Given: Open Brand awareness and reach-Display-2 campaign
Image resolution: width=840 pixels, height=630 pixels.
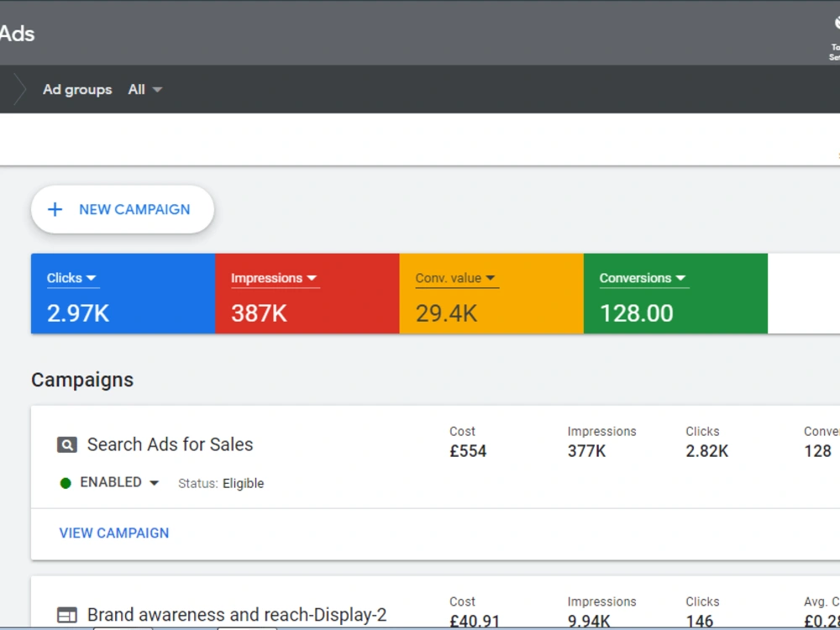Looking at the screenshot, I should tap(237, 615).
